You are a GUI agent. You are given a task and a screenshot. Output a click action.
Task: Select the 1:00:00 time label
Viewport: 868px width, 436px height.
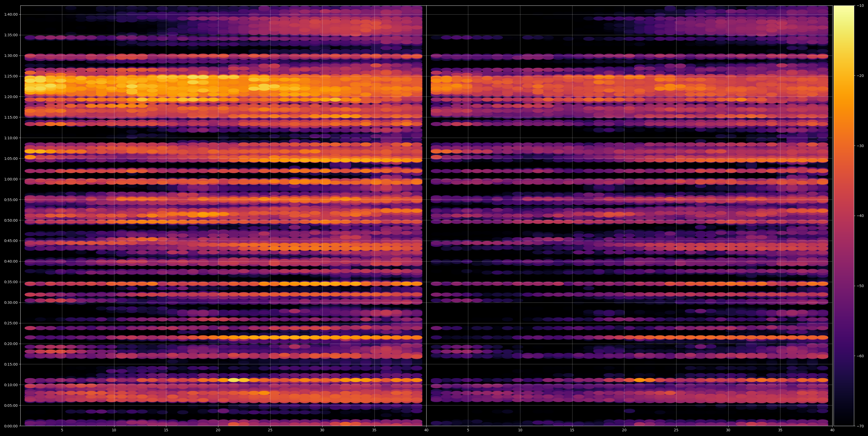click(x=11, y=179)
